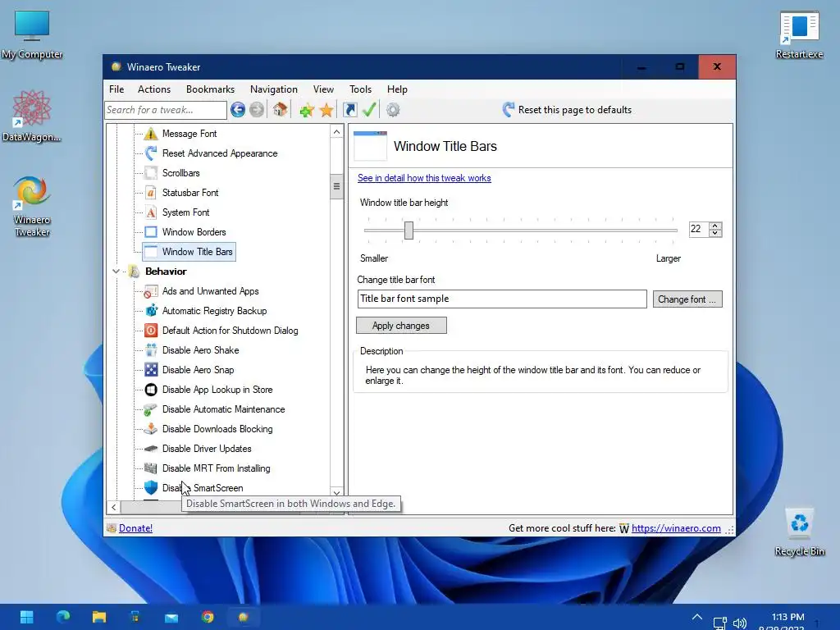Click the Message Font warning icon
Viewport: 840px width, 630px height.
click(151, 134)
